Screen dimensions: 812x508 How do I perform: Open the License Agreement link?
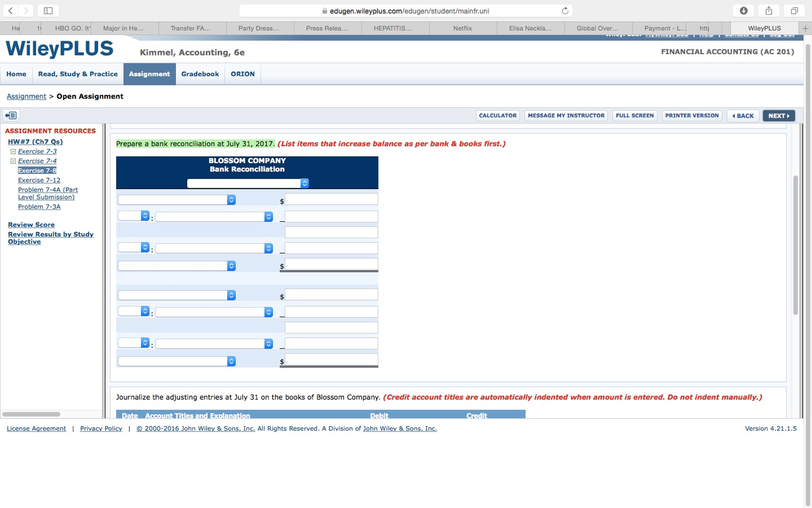coord(37,428)
